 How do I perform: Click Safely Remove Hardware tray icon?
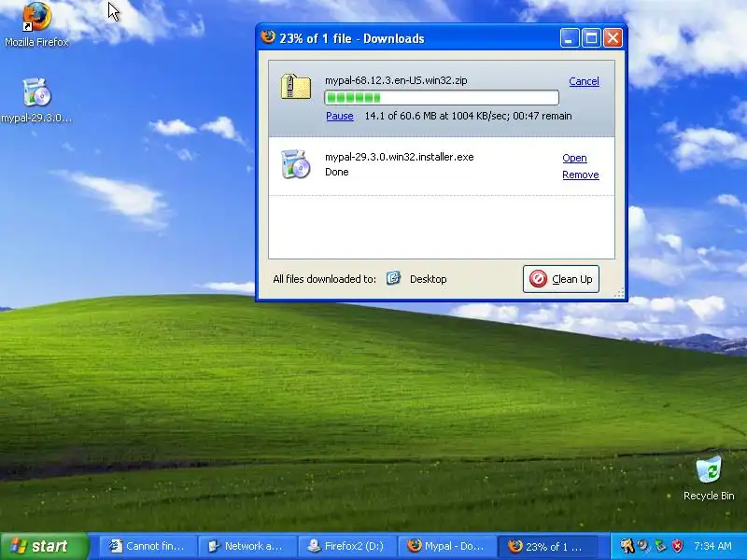click(x=660, y=546)
